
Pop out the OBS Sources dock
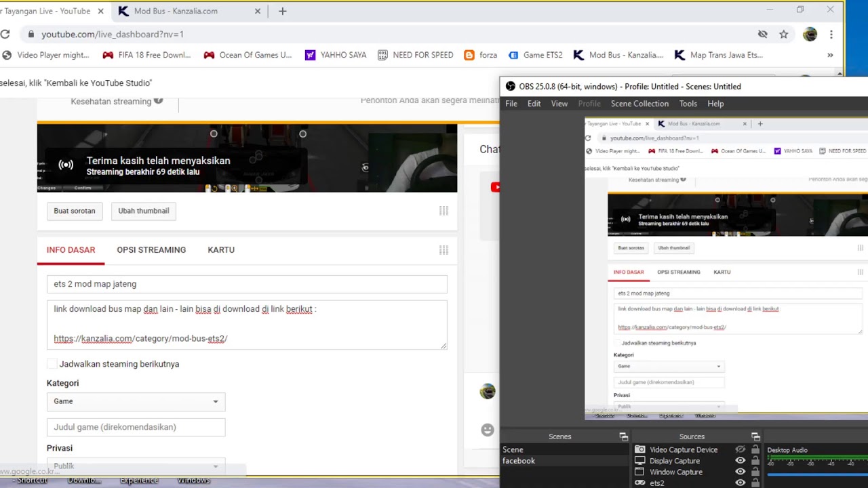[x=755, y=436]
